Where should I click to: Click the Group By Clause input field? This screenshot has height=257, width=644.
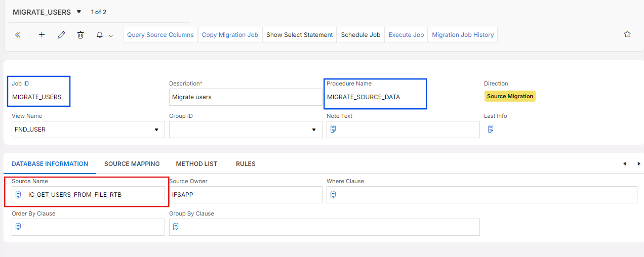tap(325, 227)
